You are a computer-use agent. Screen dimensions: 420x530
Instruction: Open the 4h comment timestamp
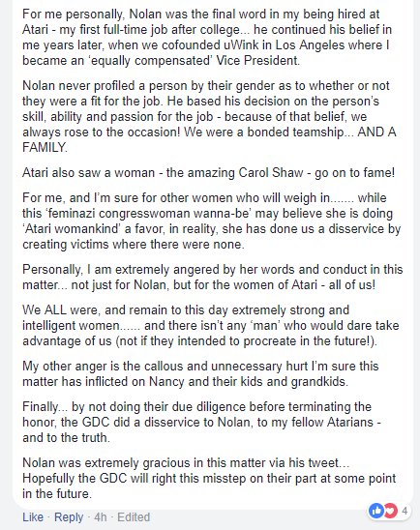click(101, 517)
